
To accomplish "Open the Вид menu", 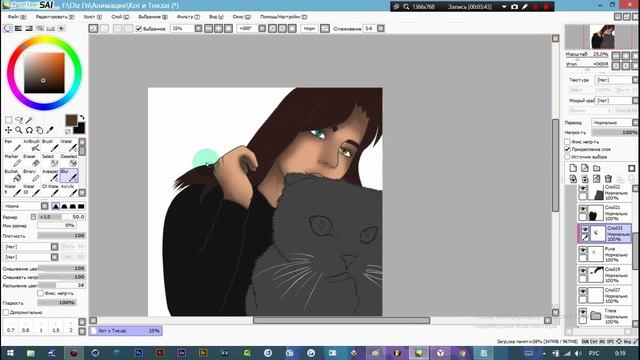I will (x=216, y=17).
